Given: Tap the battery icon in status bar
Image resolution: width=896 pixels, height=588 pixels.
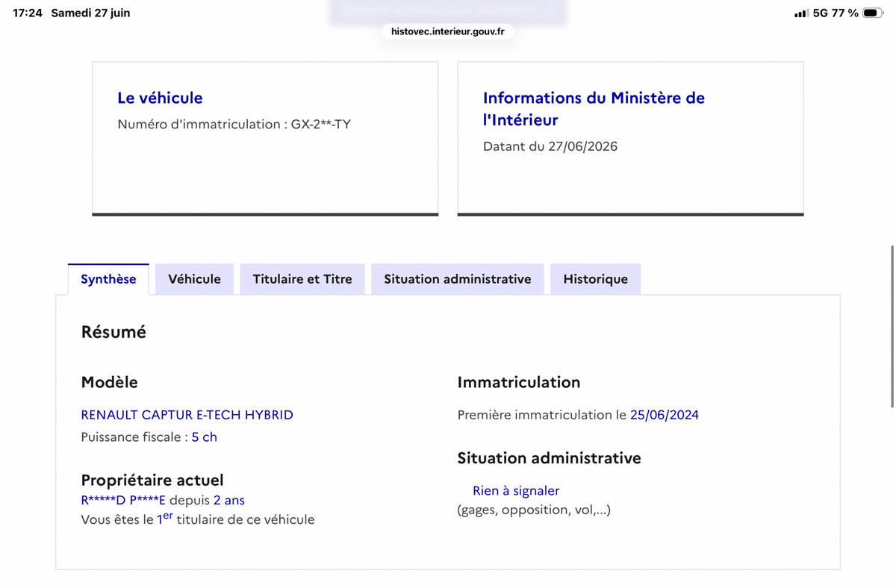Looking at the screenshot, I should (x=872, y=13).
